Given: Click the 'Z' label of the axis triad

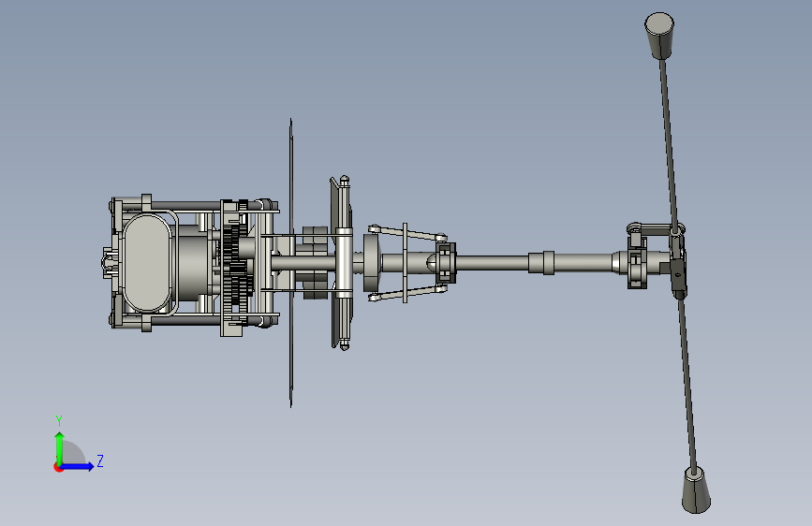Looking at the screenshot, I should (x=100, y=460).
